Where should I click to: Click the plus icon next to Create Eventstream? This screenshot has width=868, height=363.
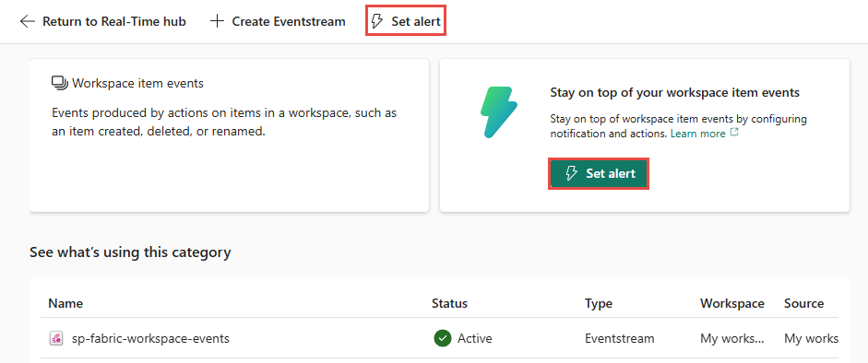tap(217, 21)
